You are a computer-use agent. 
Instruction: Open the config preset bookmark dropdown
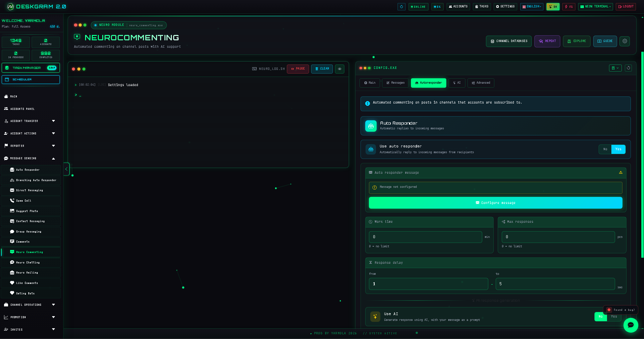tap(615, 68)
